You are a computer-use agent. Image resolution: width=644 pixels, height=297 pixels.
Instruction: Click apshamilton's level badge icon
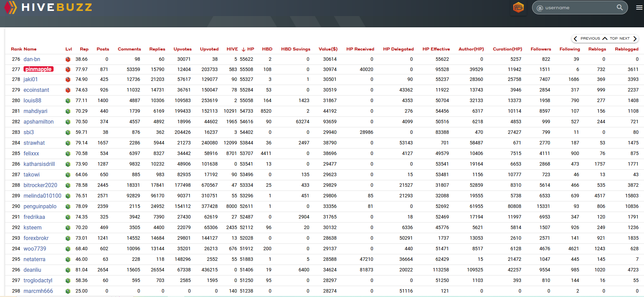68,122
